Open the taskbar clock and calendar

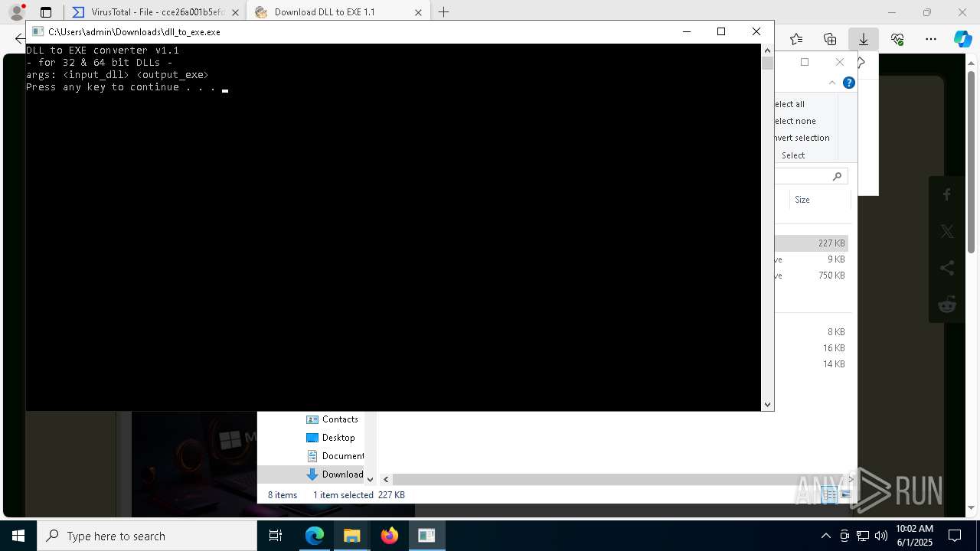tap(914, 536)
